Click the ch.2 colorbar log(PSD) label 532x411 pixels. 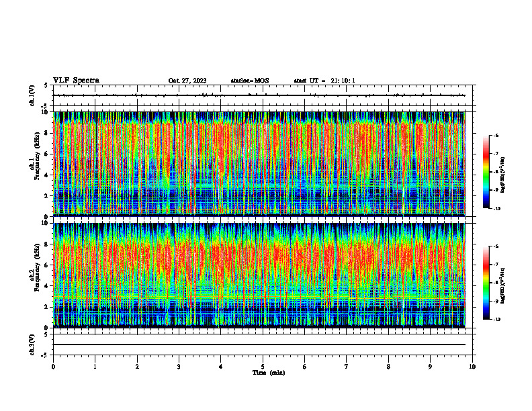coord(503,286)
